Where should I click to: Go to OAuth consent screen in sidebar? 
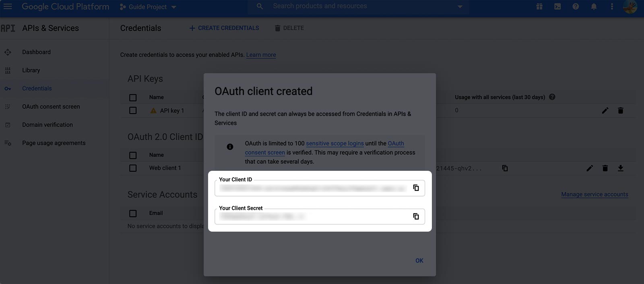pyautogui.click(x=51, y=107)
